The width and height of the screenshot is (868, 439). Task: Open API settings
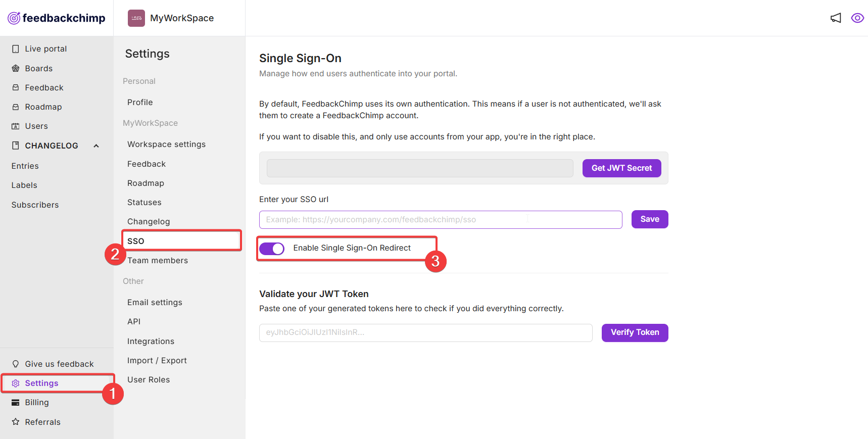134,321
